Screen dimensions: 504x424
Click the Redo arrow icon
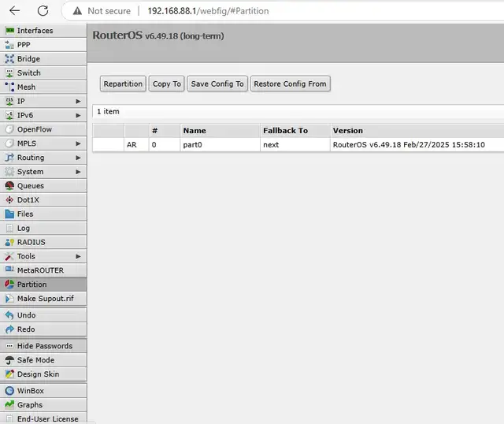click(x=9, y=329)
